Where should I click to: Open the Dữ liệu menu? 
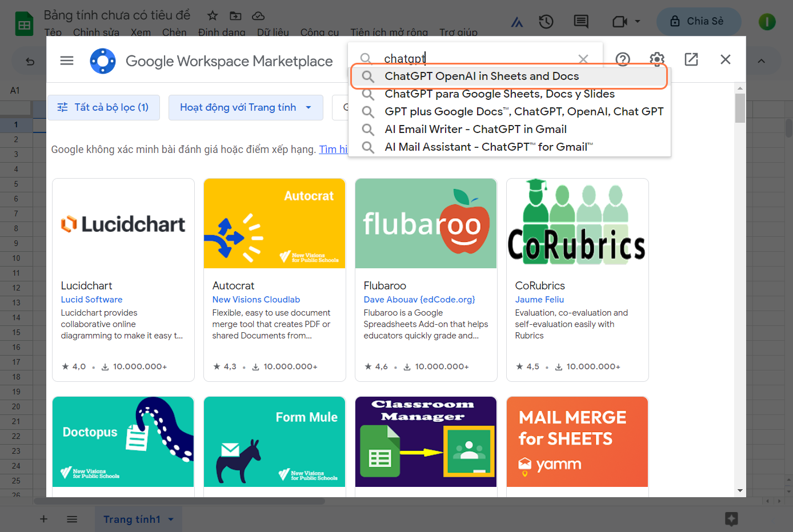click(273, 32)
